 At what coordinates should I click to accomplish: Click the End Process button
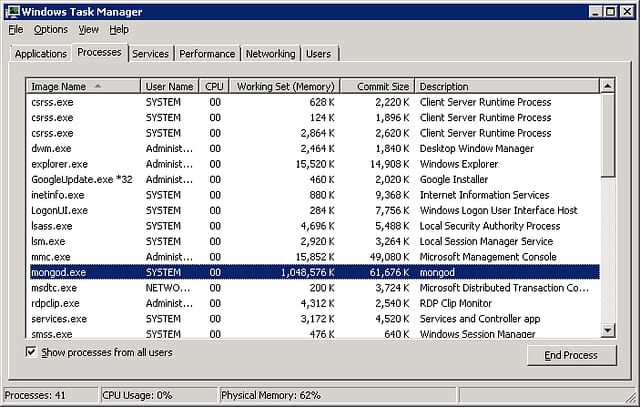click(570, 355)
